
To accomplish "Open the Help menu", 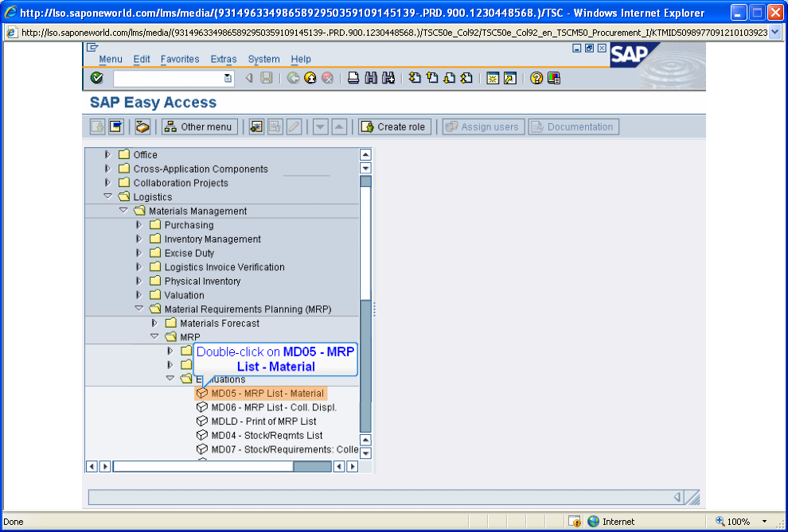I will pyautogui.click(x=301, y=59).
